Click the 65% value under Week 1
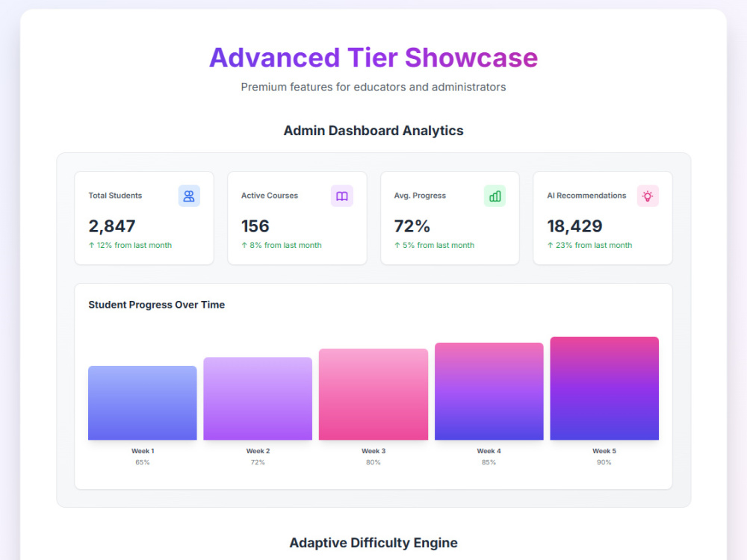747x560 pixels. coord(143,462)
